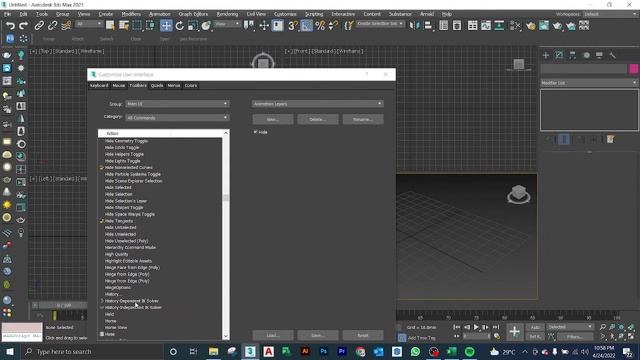
Task: Click the Windows search box
Action: tap(92, 351)
